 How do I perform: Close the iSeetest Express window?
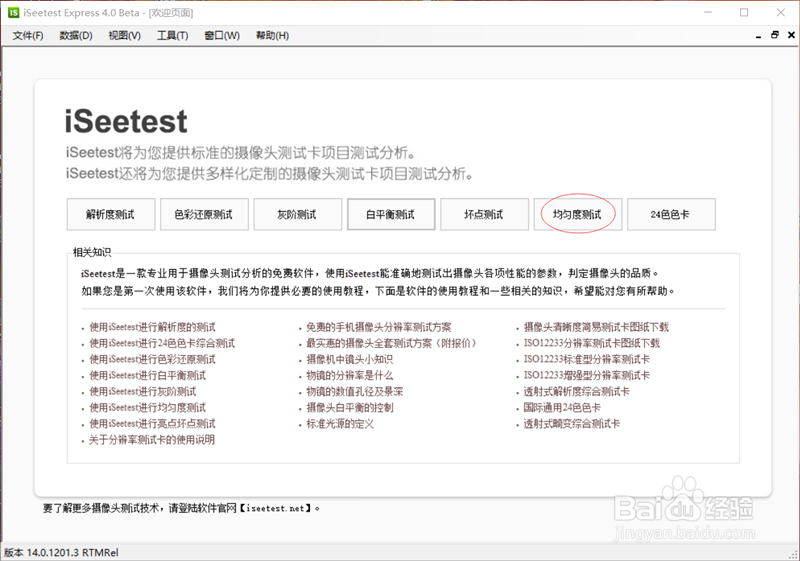point(781,13)
